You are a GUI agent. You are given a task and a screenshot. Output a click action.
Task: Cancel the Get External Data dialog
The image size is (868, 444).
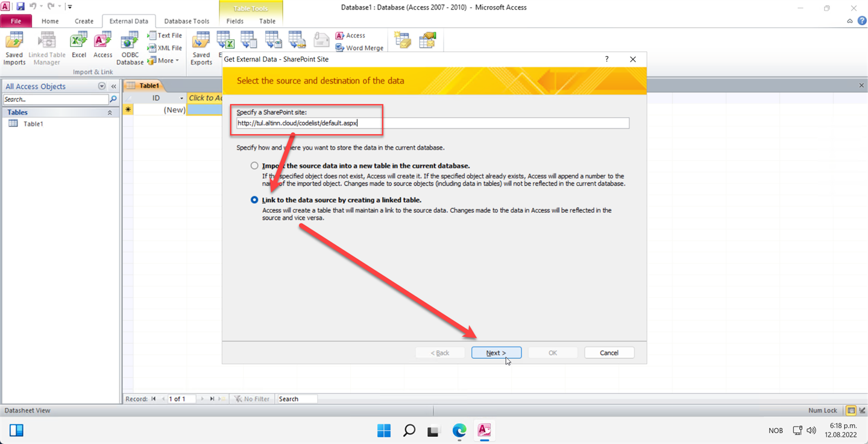pyautogui.click(x=609, y=353)
